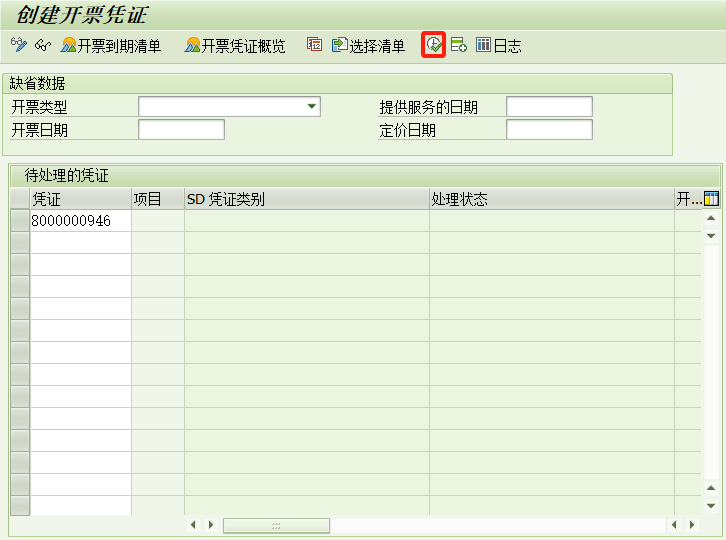726x540 pixels.
Task: Select the row marker for document 8000000946
Action: 20,220
